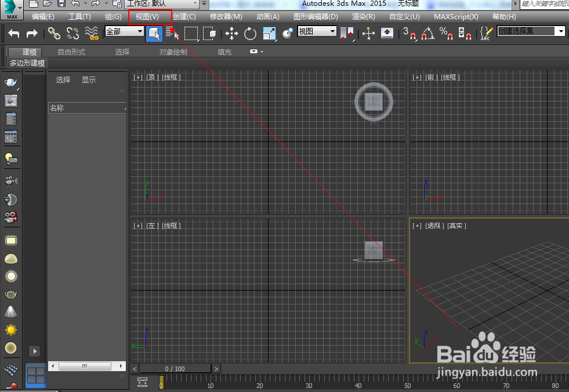Click the gray cone primitive icon
The image size is (569, 392).
pos(11,312)
